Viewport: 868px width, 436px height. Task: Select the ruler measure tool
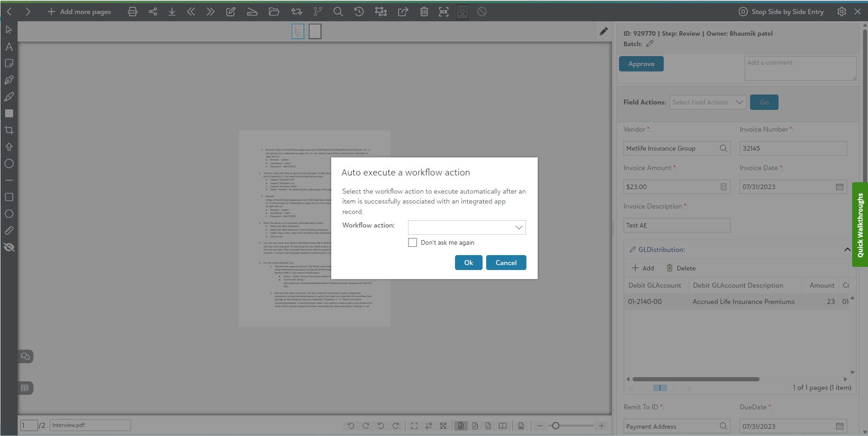[x=9, y=231]
